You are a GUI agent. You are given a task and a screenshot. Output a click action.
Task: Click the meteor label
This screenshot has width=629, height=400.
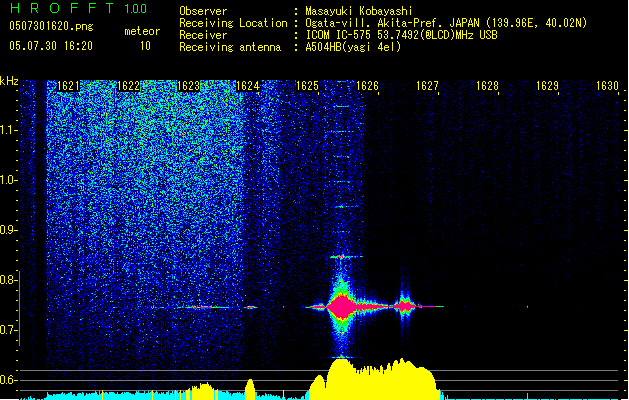(142, 31)
